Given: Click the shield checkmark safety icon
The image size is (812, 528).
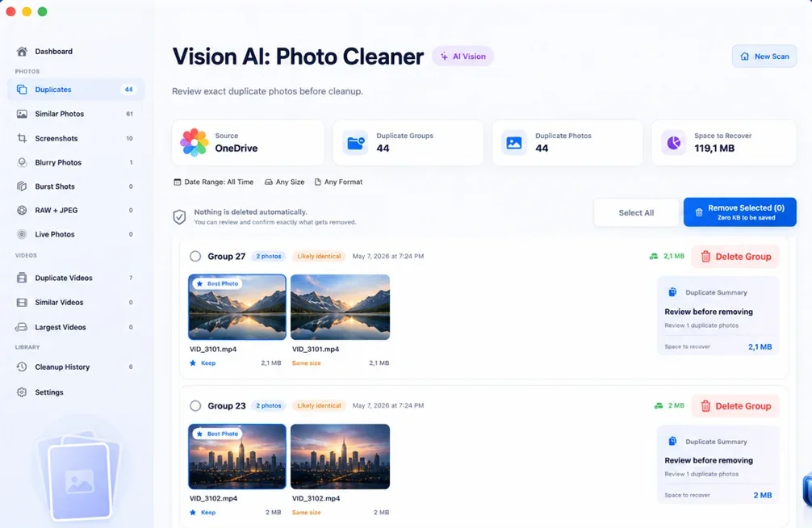Looking at the screenshot, I should (x=179, y=217).
